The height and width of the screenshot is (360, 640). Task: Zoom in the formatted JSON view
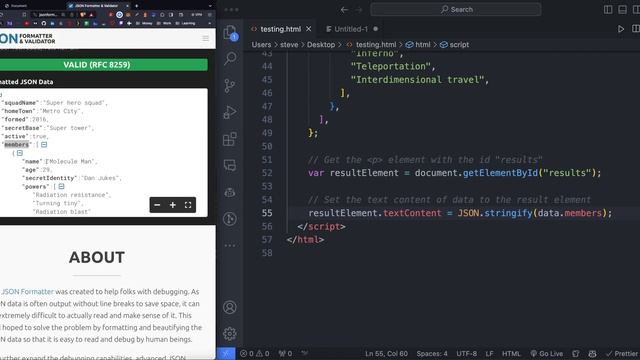173,205
